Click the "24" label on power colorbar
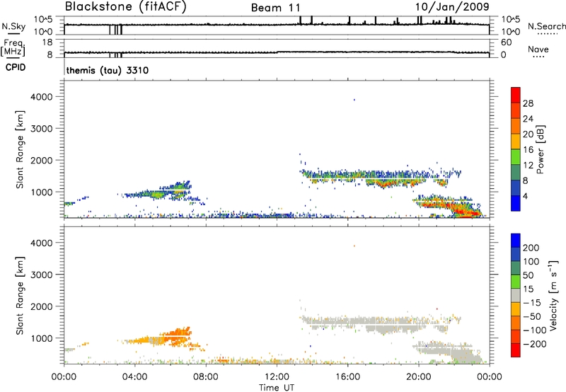 [528, 119]
